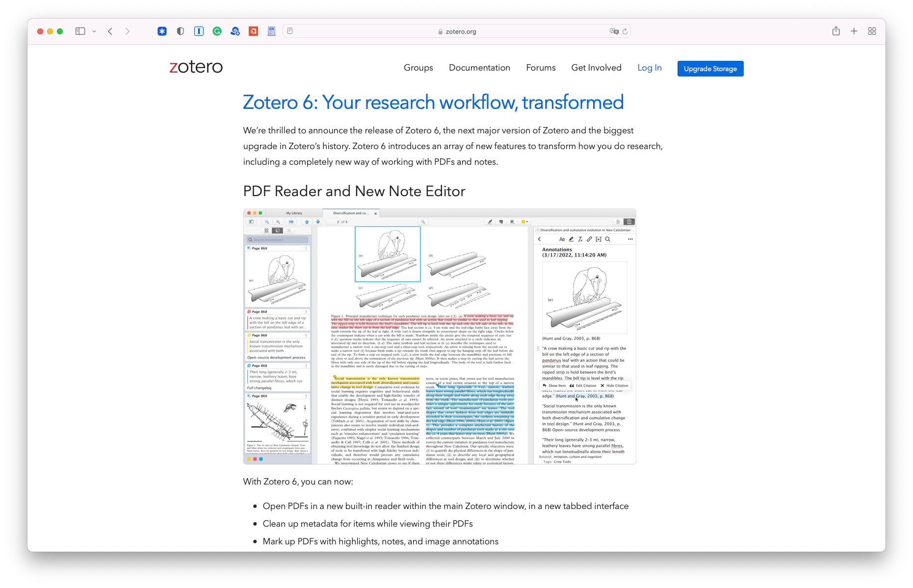Click the text 'With Zotero 6, you can now:'
Screen dimensions: 913x588
click(x=298, y=482)
